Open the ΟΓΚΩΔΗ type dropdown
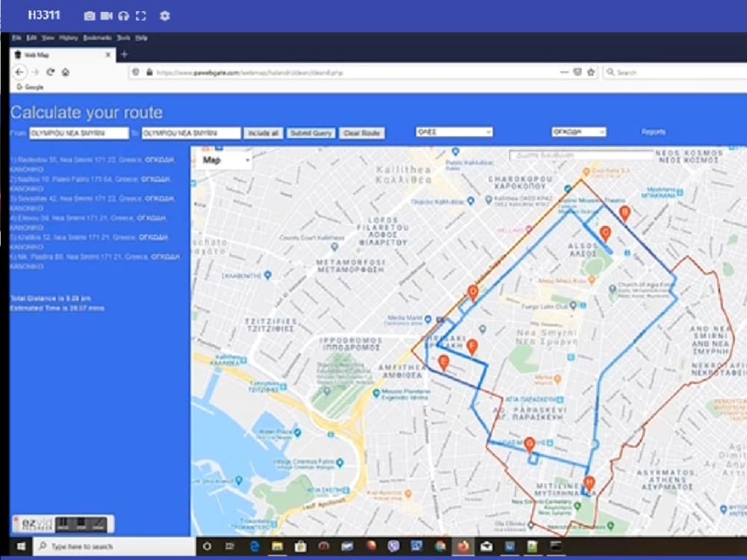This screenshot has width=747, height=560. tap(579, 132)
